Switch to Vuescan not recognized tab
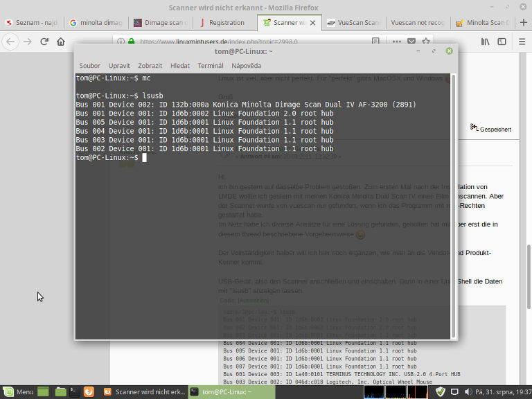 [x=418, y=23]
